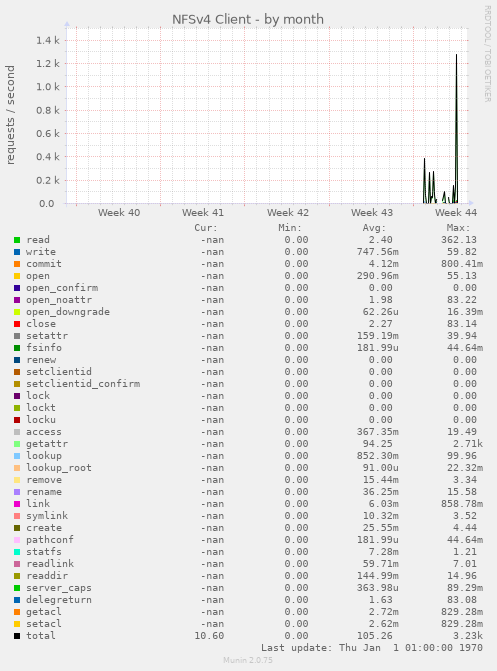Click the setclientid_confirm legend label
497x671 pixels.
(x=83, y=384)
